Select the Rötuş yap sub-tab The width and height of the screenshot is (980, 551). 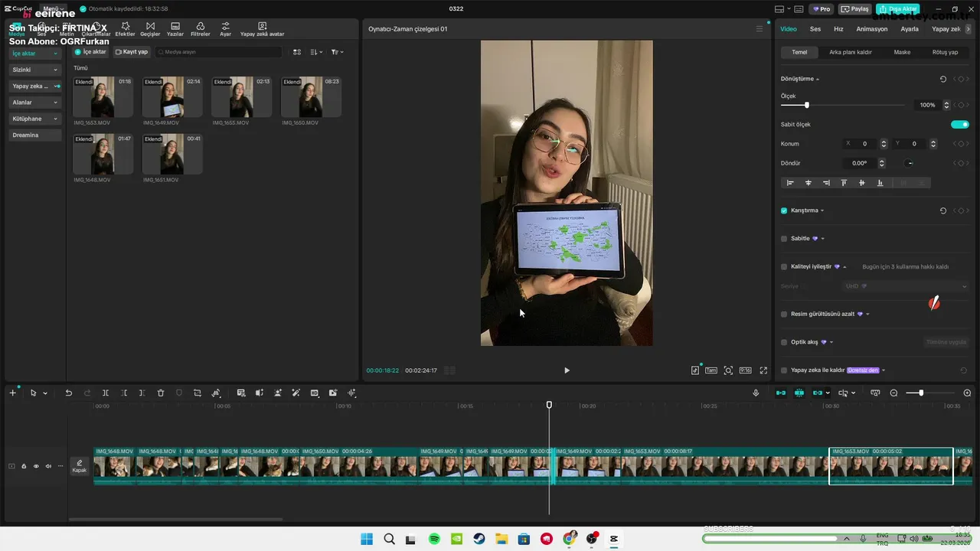coord(945,52)
